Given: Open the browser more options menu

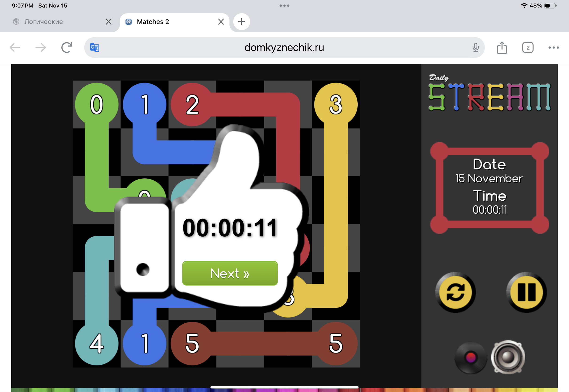Looking at the screenshot, I should tap(553, 47).
